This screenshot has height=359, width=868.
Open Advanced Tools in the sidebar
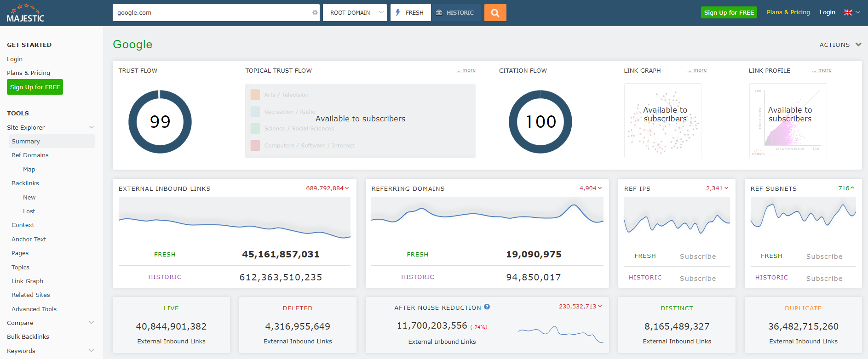point(34,309)
